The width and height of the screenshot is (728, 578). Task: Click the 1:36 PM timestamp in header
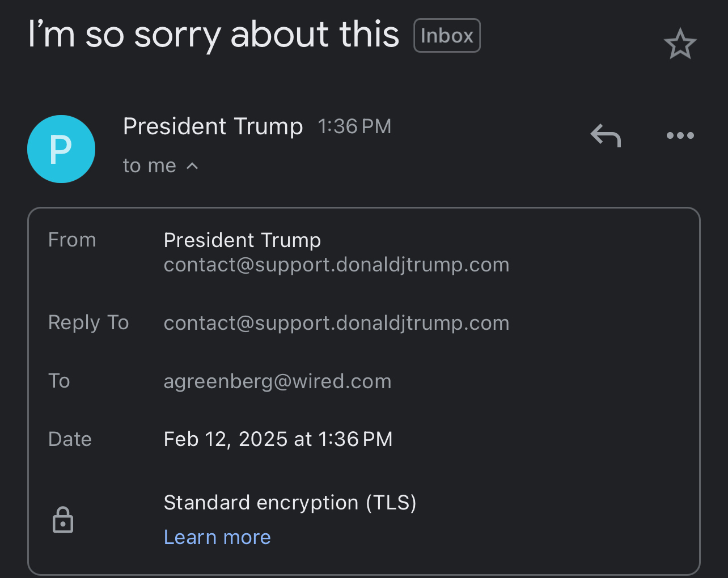(x=354, y=126)
